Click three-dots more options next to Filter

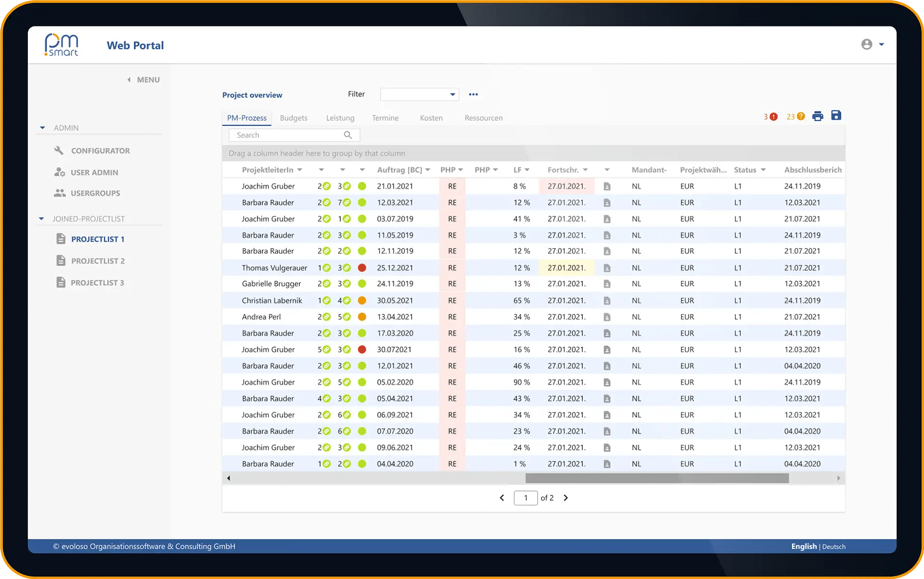click(x=474, y=94)
